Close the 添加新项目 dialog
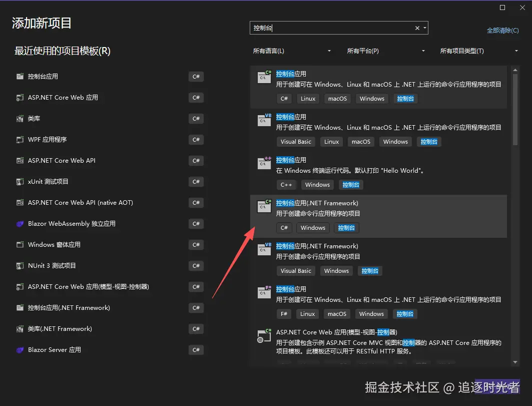The image size is (532, 406). (522, 8)
